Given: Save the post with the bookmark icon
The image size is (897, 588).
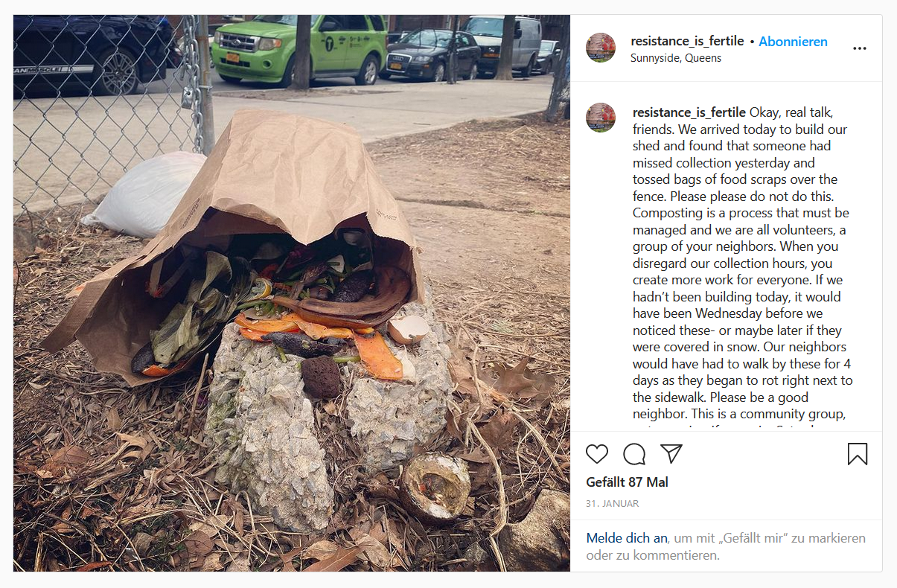Looking at the screenshot, I should pyautogui.click(x=858, y=454).
